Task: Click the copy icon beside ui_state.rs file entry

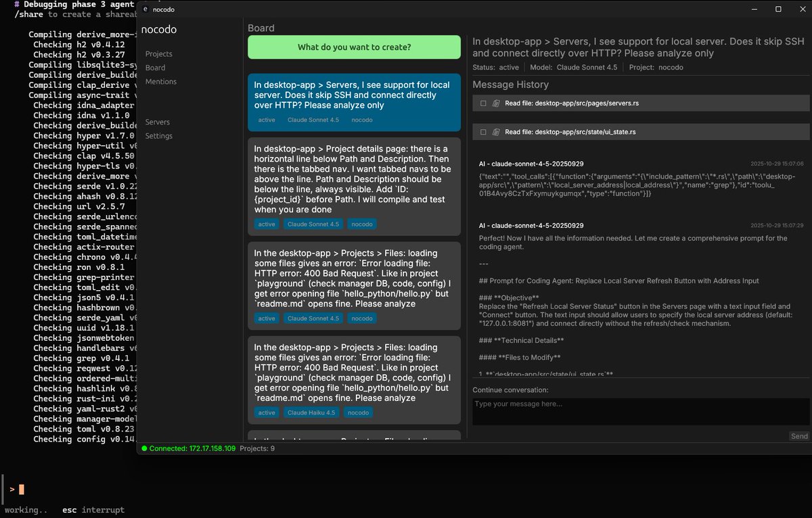Action: [497, 131]
